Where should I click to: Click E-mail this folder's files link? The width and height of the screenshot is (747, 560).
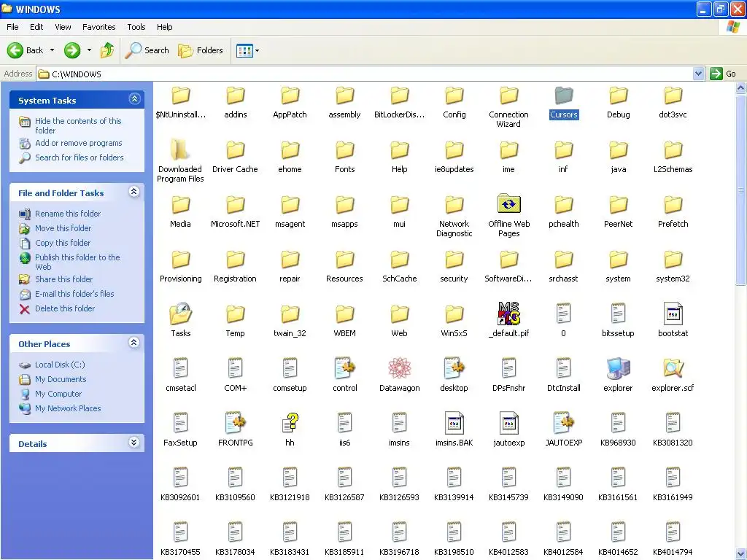74,294
